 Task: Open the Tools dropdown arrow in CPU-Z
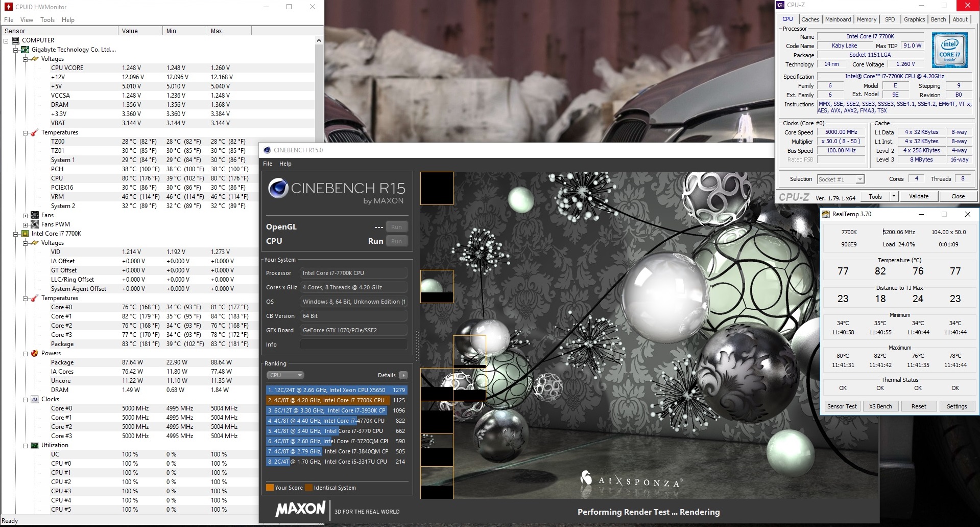[x=894, y=196]
